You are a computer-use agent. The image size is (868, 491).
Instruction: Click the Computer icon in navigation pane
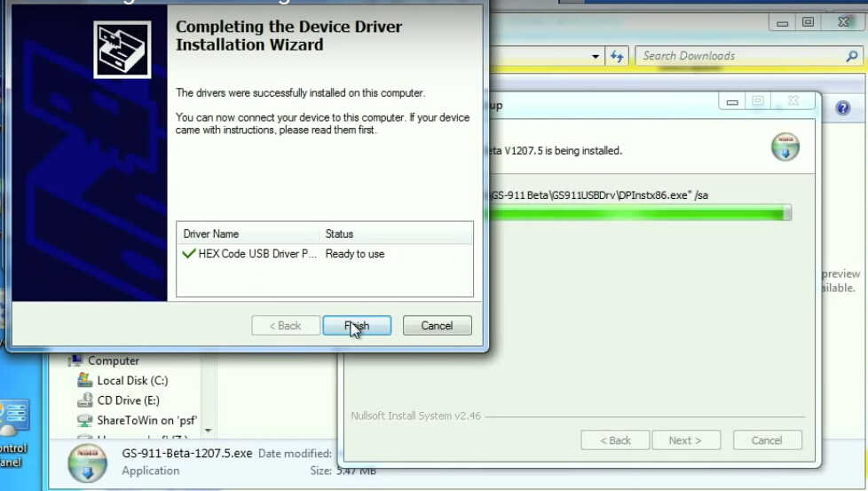(x=75, y=360)
